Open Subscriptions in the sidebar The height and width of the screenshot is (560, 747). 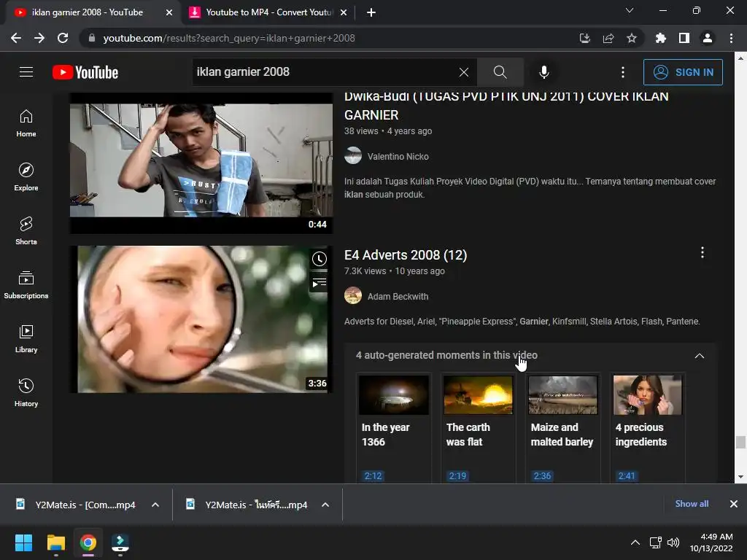[26, 285]
